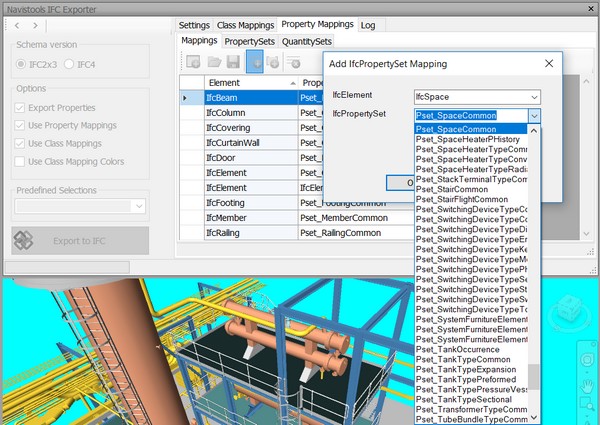This screenshot has height=425, width=600.
Task: Expand the Predefined Selections dropdown
Action: click(139, 206)
